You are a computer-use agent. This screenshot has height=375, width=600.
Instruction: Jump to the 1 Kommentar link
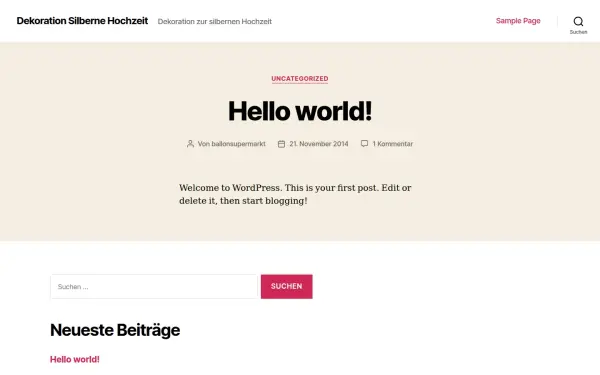[x=393, y=144]
